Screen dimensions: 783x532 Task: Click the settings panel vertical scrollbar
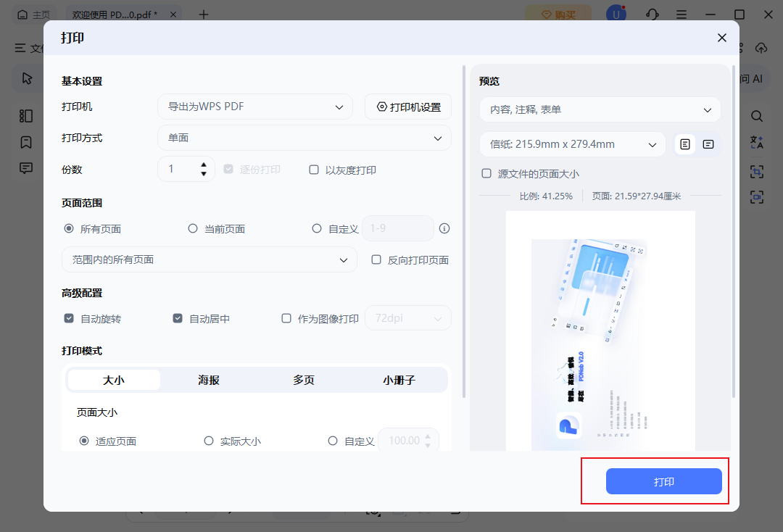point(464,231)
